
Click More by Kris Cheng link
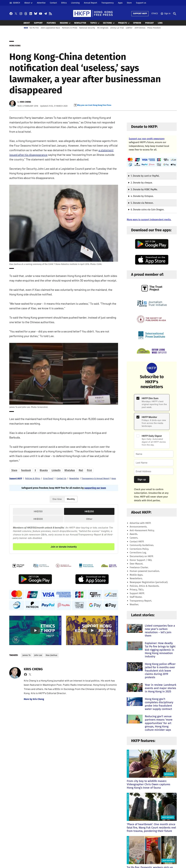tap(34, 699)
